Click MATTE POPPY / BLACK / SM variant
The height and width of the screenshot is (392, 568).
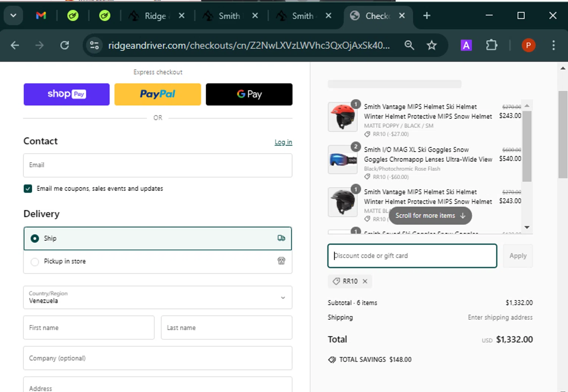[x=399, y=126]
